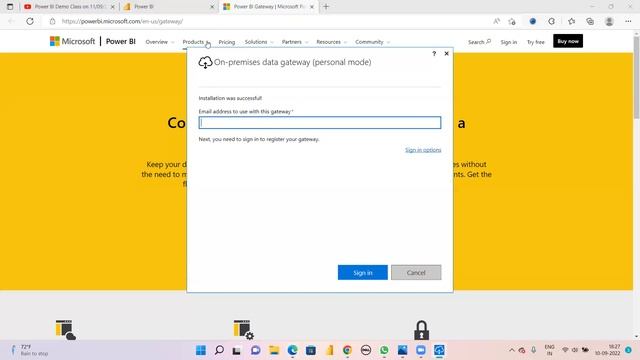Click the Try free link
Viewport: 640px width, 360px height.
[x=536, y=42]
